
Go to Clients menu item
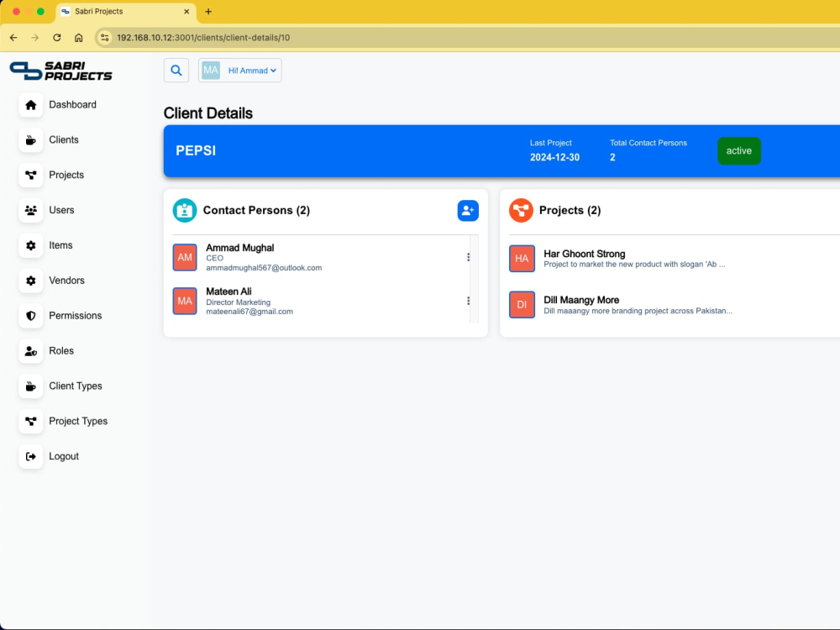(x=64, y=139)
